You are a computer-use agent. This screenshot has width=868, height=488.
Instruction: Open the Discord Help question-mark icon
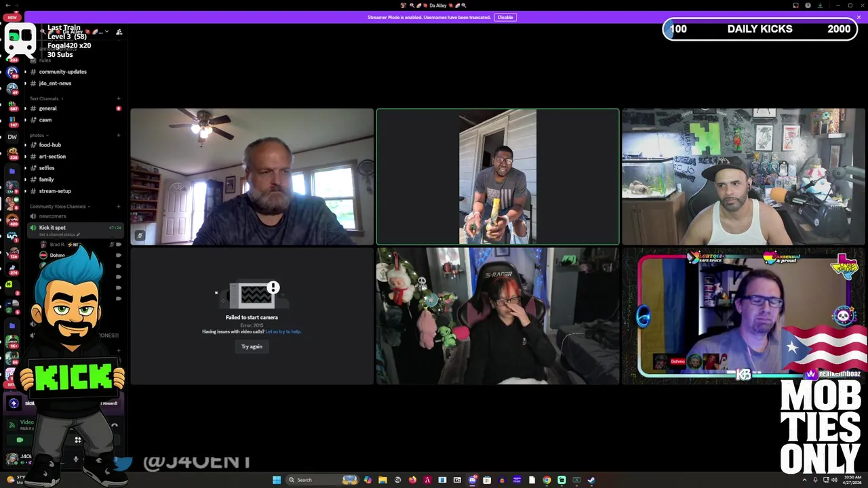point(808,5)
